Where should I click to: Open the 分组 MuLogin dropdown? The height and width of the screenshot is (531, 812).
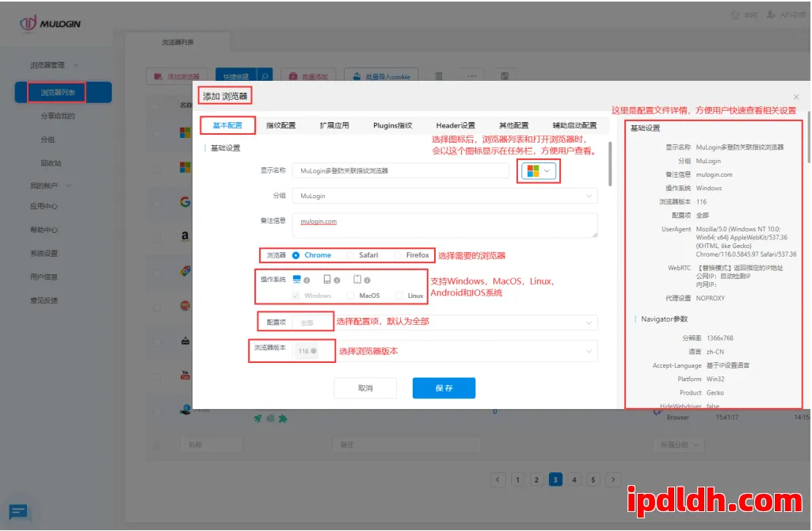445,196
